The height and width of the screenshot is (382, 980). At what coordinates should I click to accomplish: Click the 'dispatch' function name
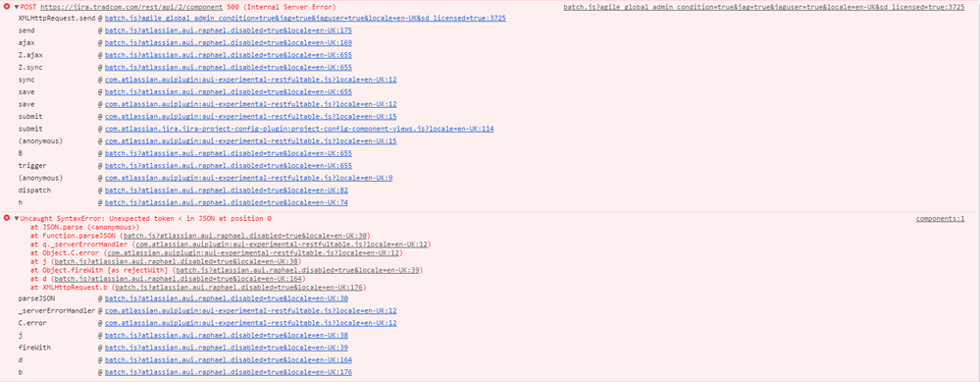tap(35, 191)
